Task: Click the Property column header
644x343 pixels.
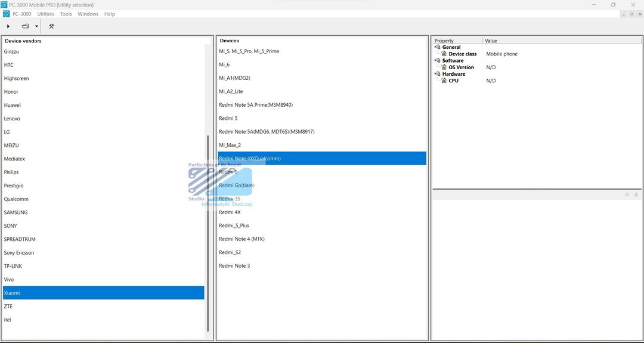Action: pos(457,41)
